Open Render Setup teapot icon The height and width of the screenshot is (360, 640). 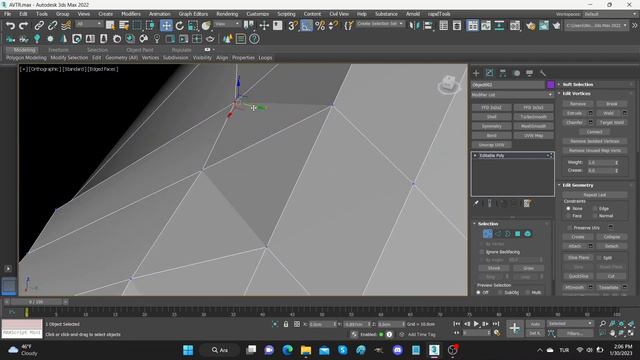click(x=530, y=26)
